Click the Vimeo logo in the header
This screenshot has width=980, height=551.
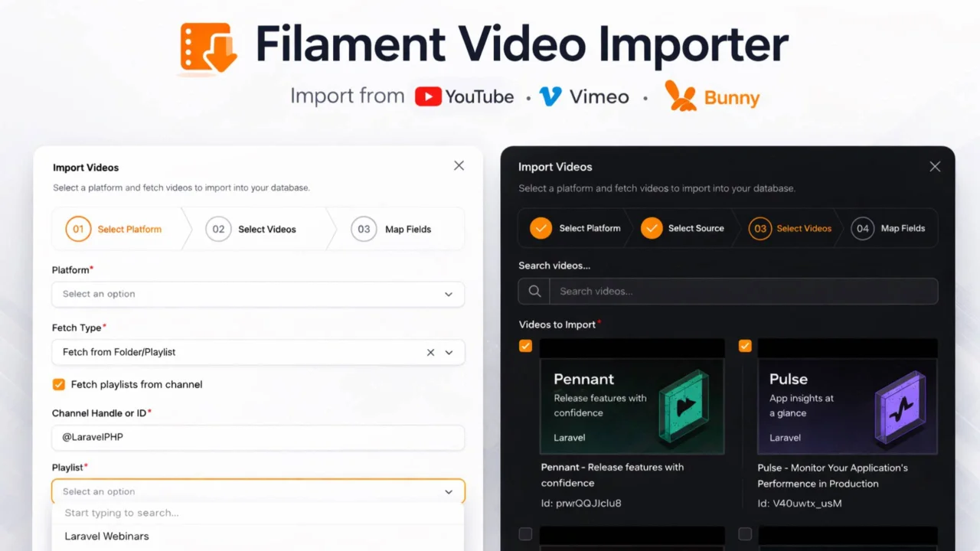tap(583, 96)
